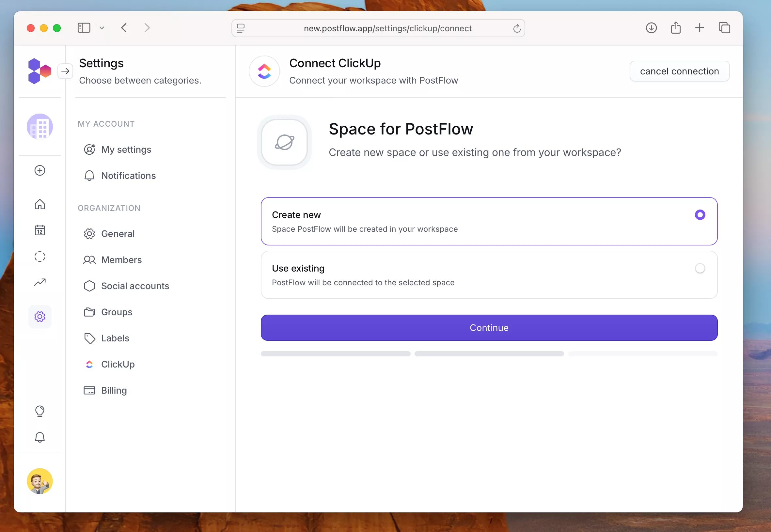Click the 'Settings' panel title
The height and width of the screenshot is (532, 771).
pyautogui.click(x=101, y=63)
